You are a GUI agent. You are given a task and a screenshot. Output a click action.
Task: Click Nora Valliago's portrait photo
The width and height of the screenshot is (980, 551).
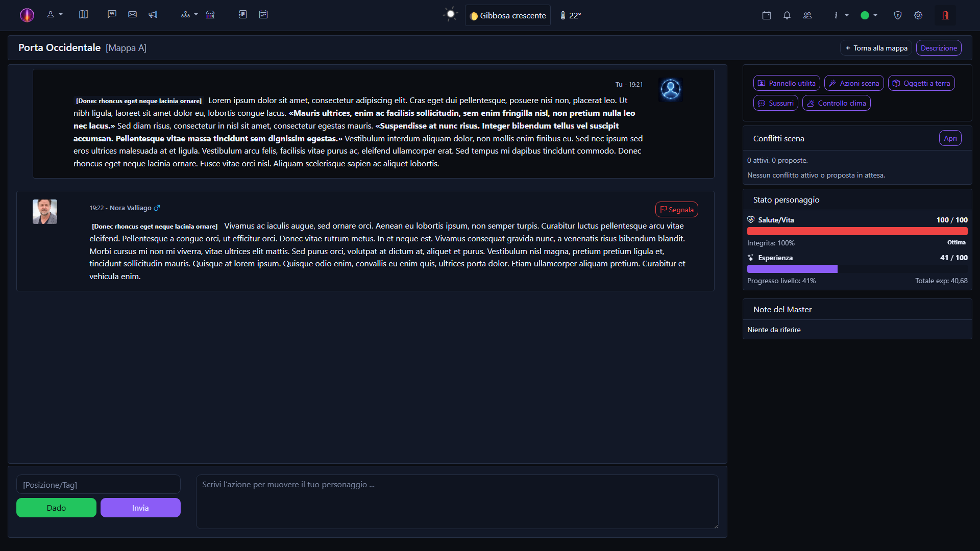point(45,212)
